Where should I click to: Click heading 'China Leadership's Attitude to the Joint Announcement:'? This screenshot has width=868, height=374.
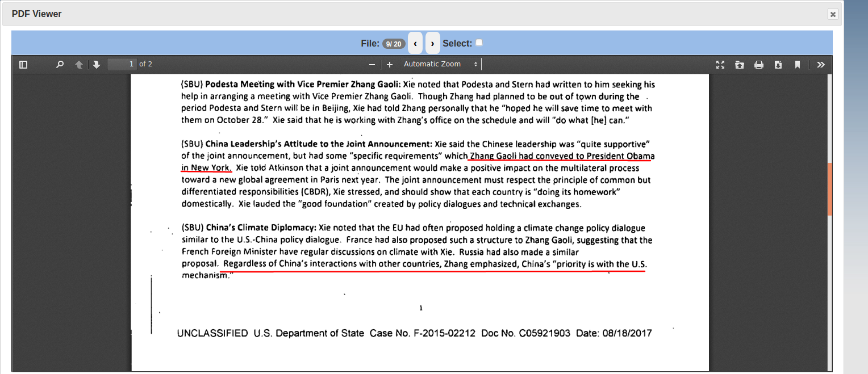(x=319, y=144)
